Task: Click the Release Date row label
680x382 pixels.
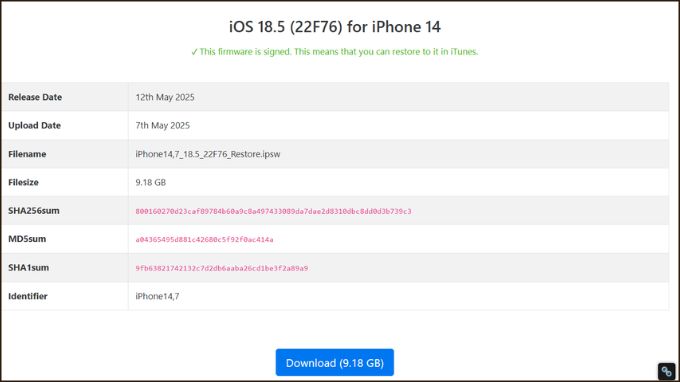Action: [x=35, y=97]
